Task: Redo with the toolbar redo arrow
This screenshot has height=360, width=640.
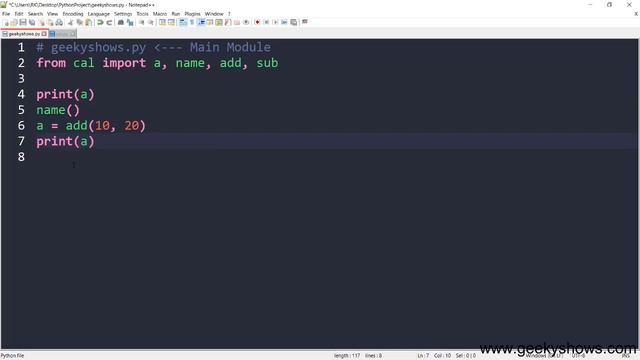Action: click(x=109, y=22)
